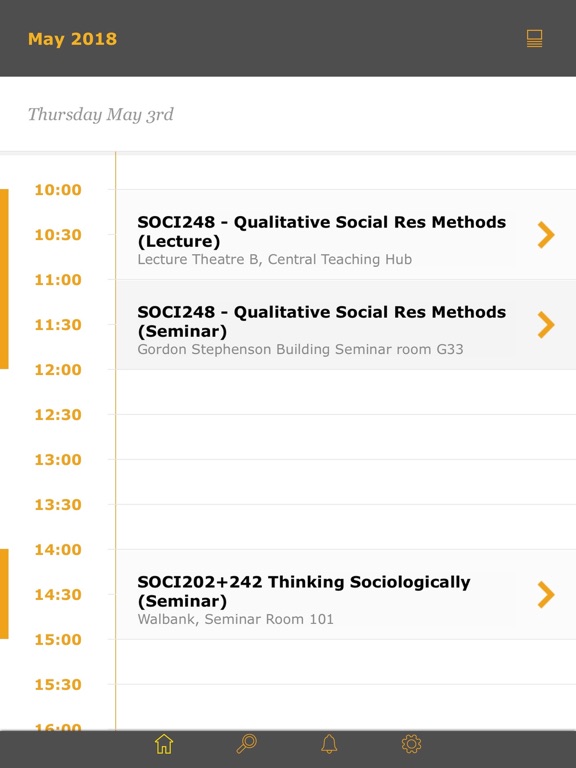Open notifications bell icon

pyautogui.click(x=329, y=744)
